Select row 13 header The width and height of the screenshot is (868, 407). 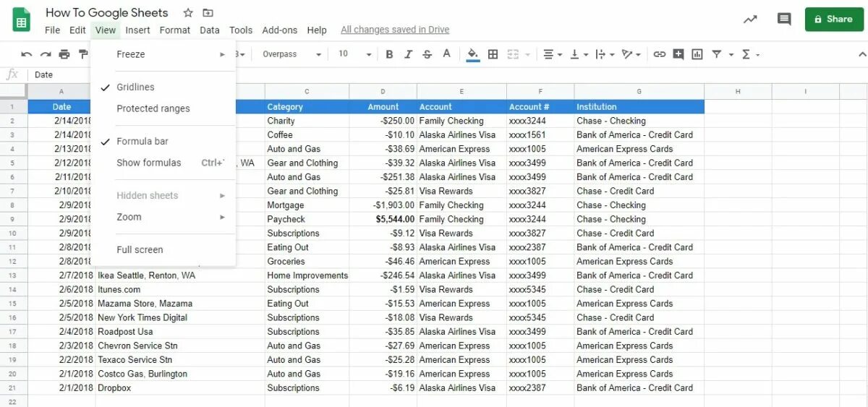click(x=14, y=275)
